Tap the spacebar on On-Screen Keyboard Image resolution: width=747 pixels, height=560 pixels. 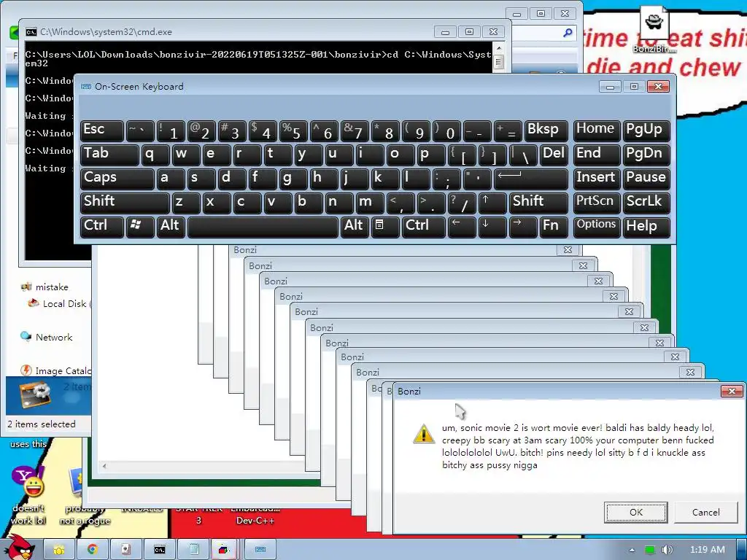tap(263, 226)
